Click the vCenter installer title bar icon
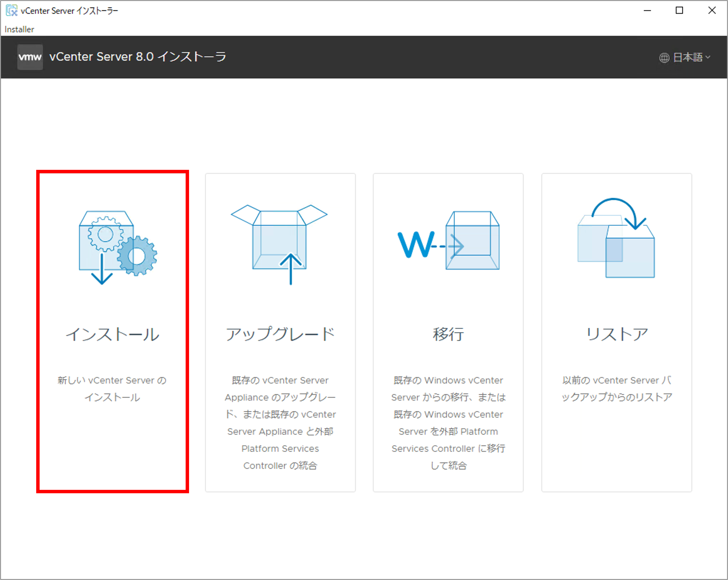The height and width of the screenshot is (580, 728). [11, 10]
